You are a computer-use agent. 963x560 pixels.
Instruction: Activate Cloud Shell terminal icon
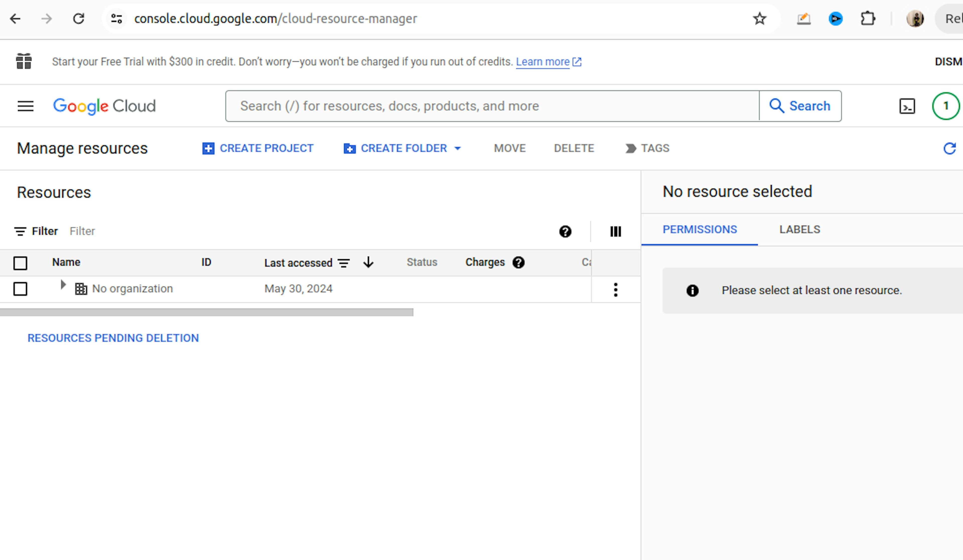point(907,106)
